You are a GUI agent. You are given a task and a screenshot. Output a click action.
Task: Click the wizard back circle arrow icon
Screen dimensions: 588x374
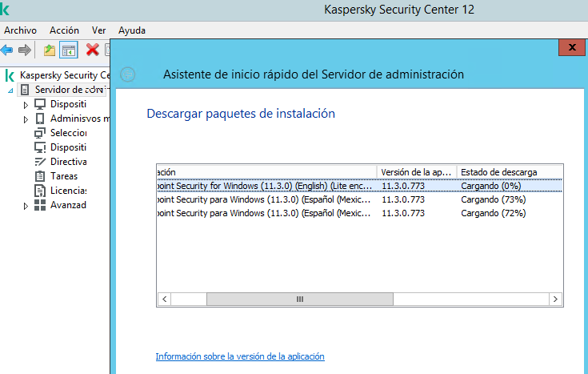[x=127, y=74]
